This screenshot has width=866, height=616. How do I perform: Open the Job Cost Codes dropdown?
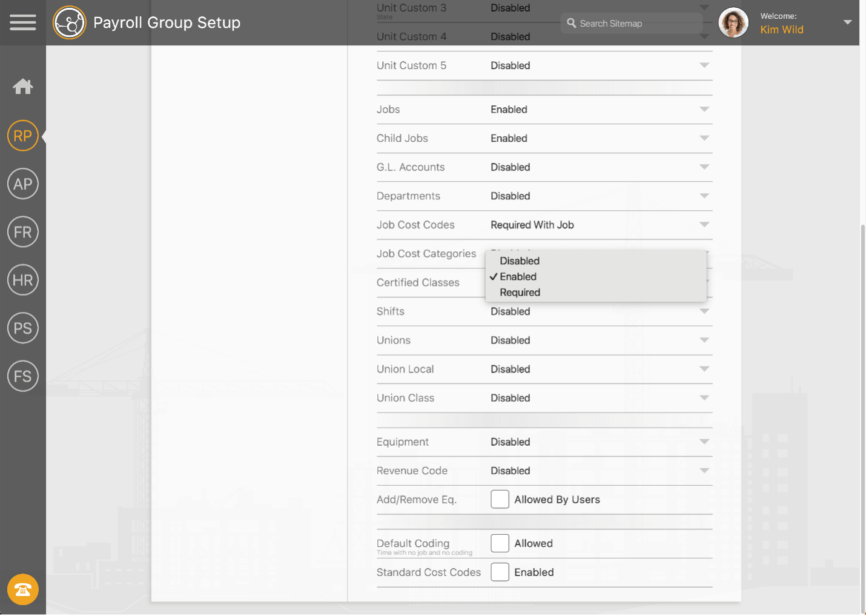click(x=600, y=225)
